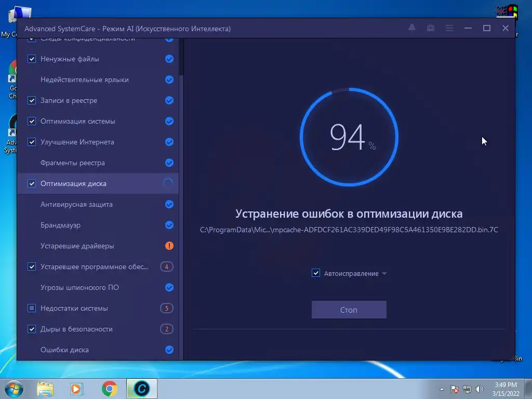This screenshot has width=532, height=399.
Task: Click the 94% circular progress indicator
Action: (349, 137)
